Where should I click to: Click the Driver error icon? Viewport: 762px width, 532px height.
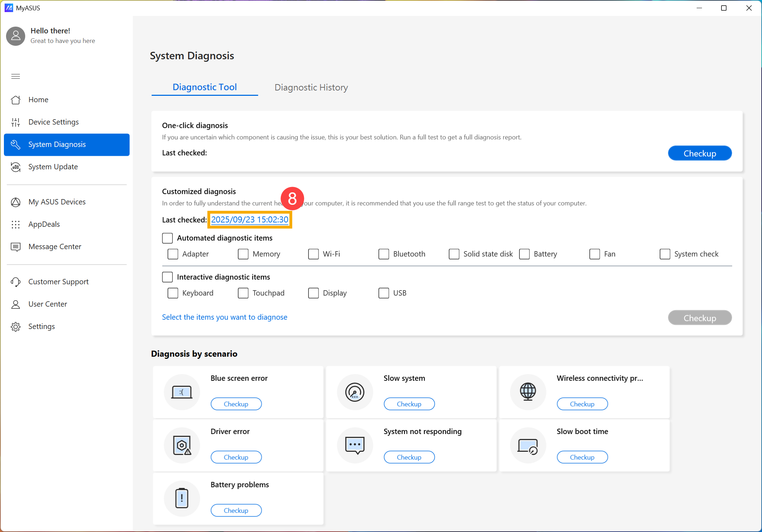pyautogui.click(x=182, y=445)
